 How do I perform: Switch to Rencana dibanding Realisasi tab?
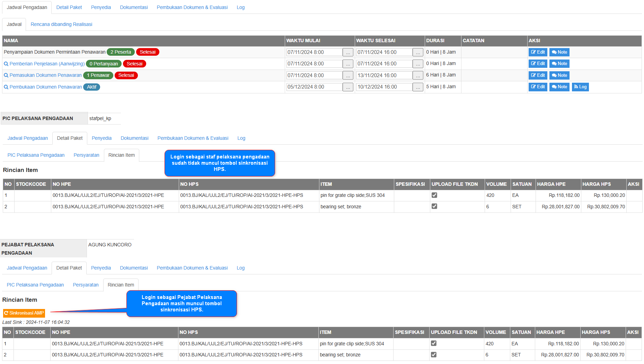click(x=61, y=24)
